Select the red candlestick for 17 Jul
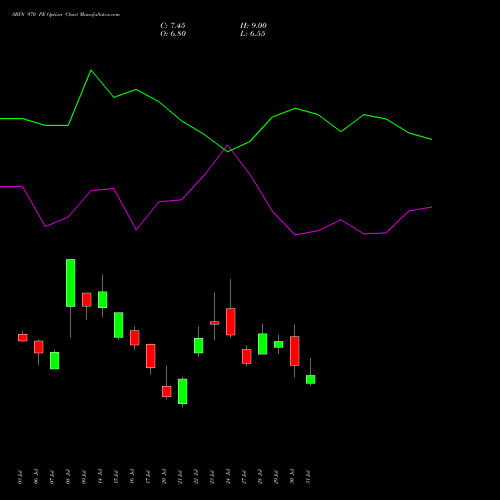Image resolution: width=500 pixels, height=500 pixels. (x=151, y=356)
